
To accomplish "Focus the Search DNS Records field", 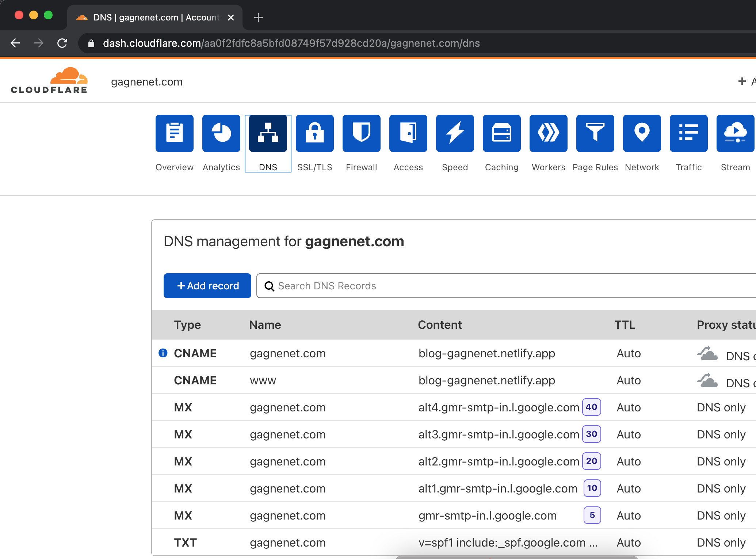I will pos(506,286).
